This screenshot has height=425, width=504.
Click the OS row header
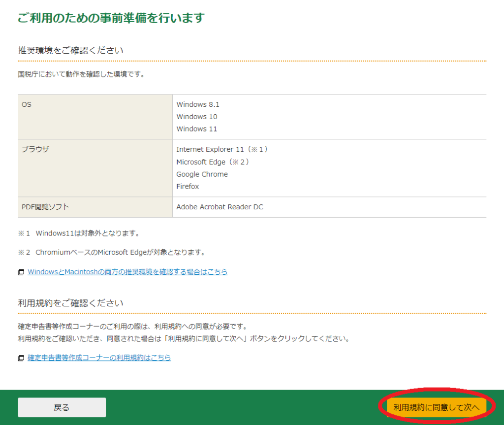[x=95, y=117]
